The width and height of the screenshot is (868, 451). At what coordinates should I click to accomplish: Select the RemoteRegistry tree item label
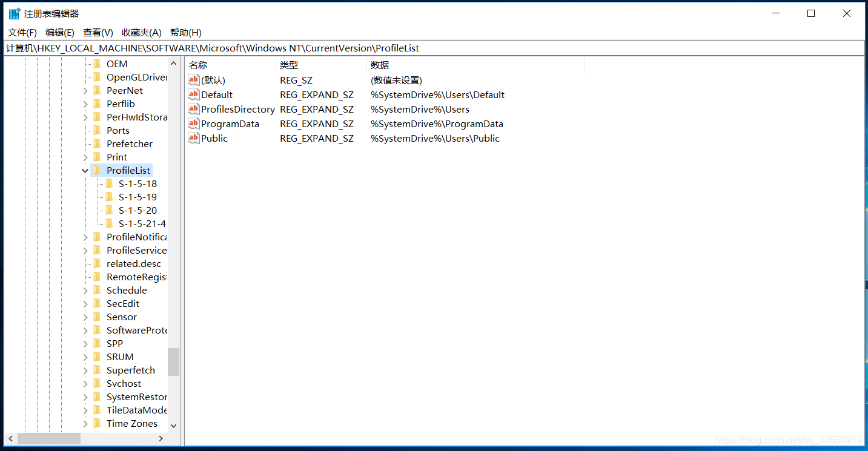point(136,277)
